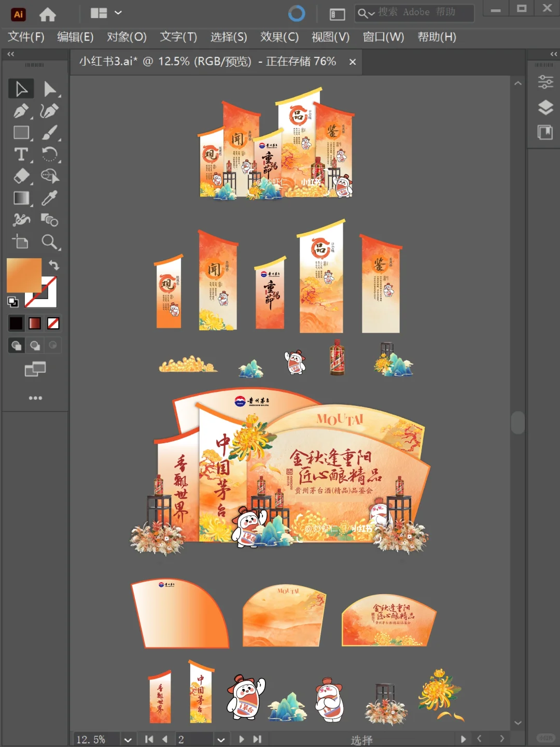Select the Curvature tool
This screenshot has height=747, width=560.
coord(50,110)
